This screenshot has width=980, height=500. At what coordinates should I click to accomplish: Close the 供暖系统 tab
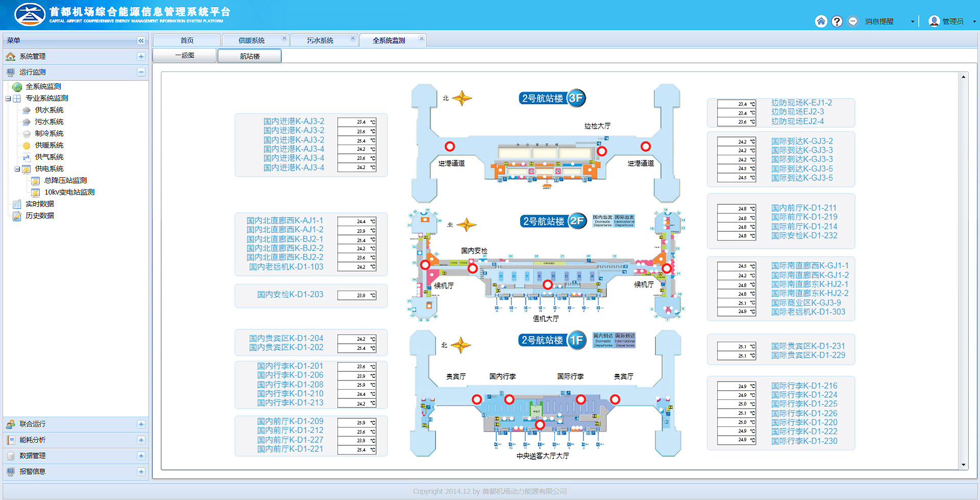[x=284, y=38]
